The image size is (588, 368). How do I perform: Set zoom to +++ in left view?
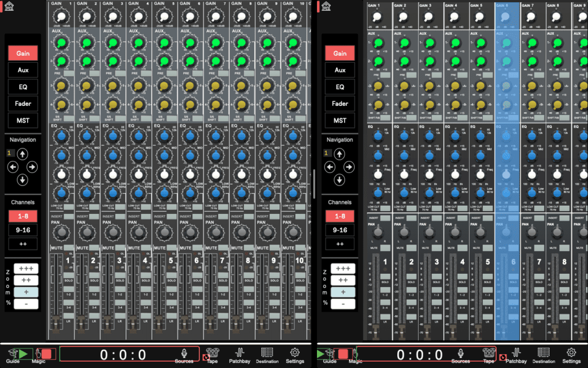point(26,269)
